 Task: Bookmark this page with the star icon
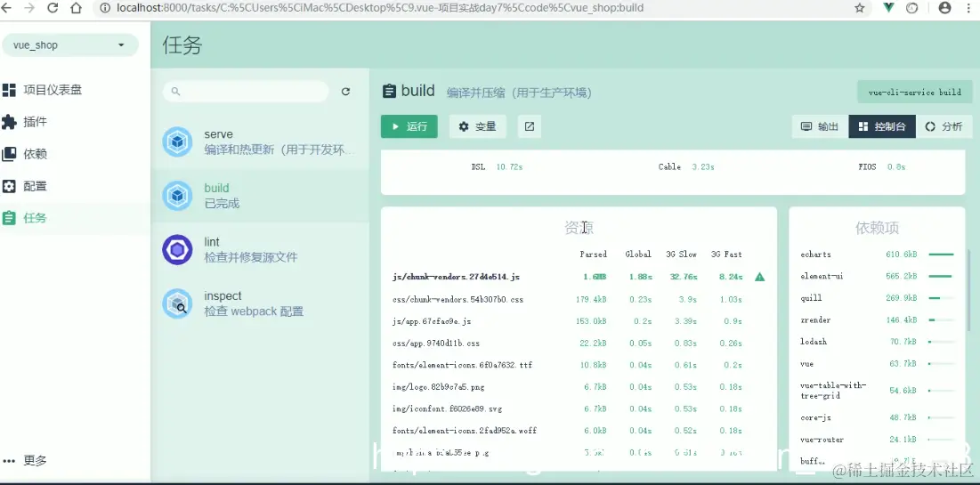859,8
